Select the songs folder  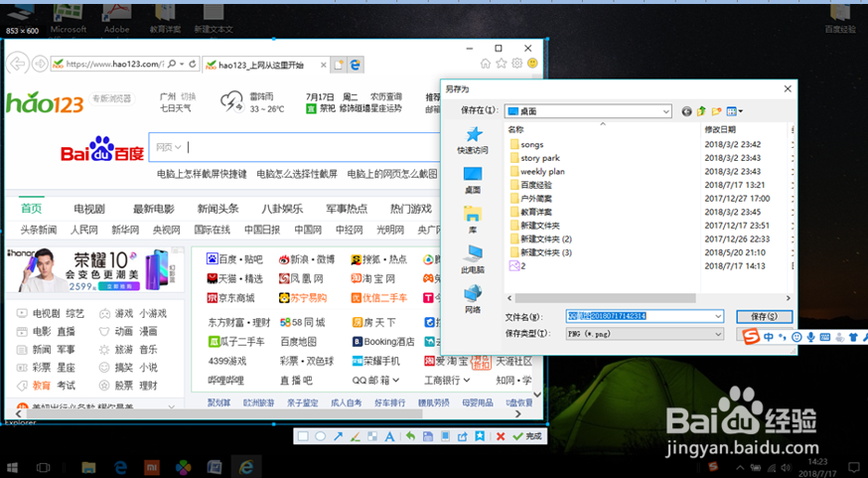(526, 144)
